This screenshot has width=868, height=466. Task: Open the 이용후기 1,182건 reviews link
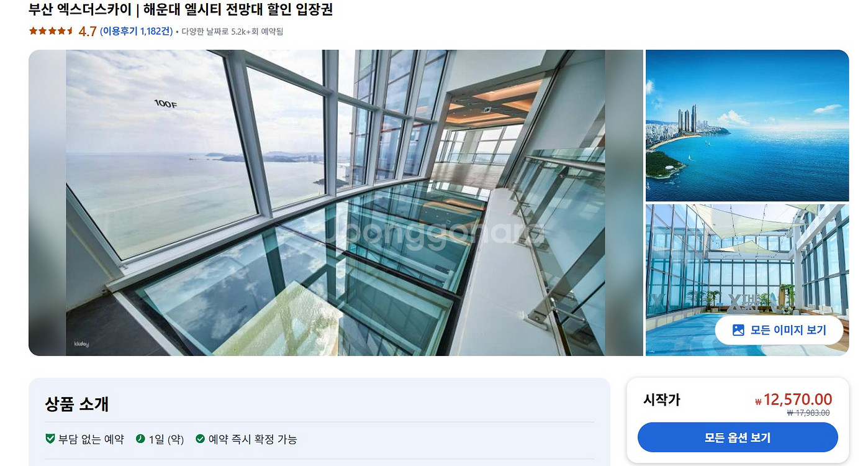pyautogui.click(x=137, y=31)
